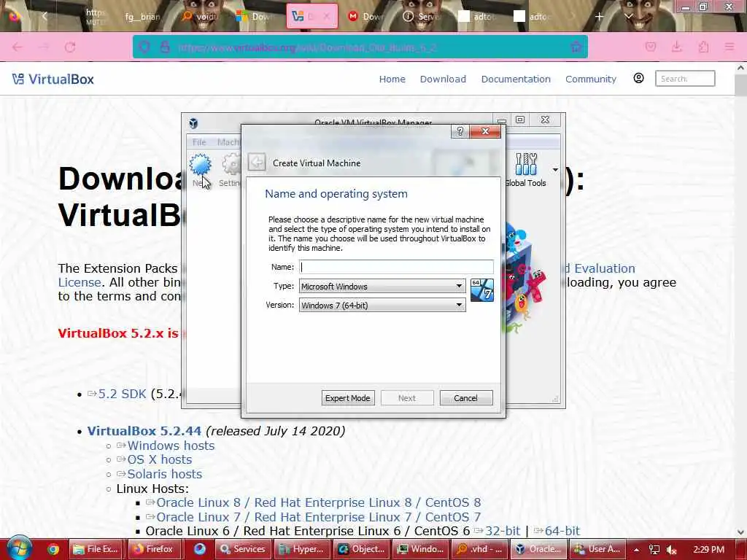747x560 pixels.
Task: Click the VirtualBox site logo
Action: [x=53, y=79]
